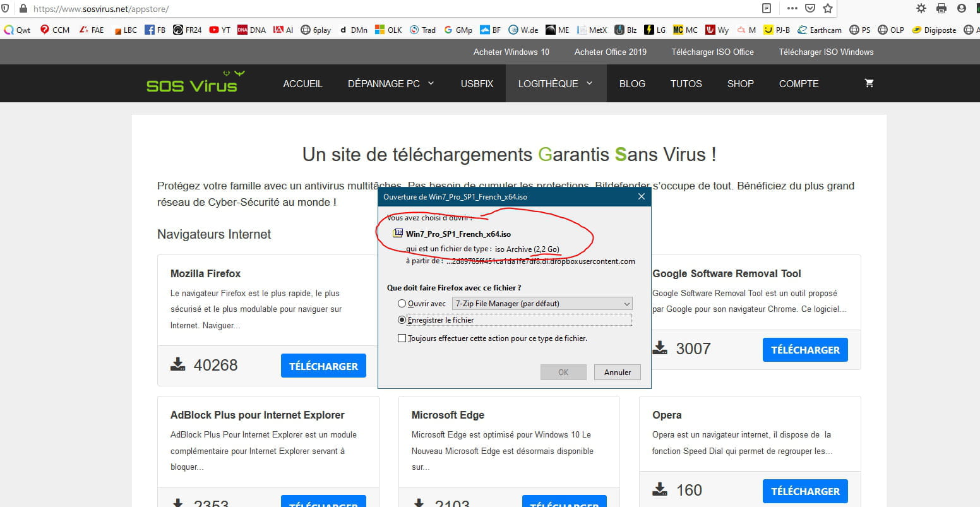Click Télécharger ISO Windows link

click(826, 52)
